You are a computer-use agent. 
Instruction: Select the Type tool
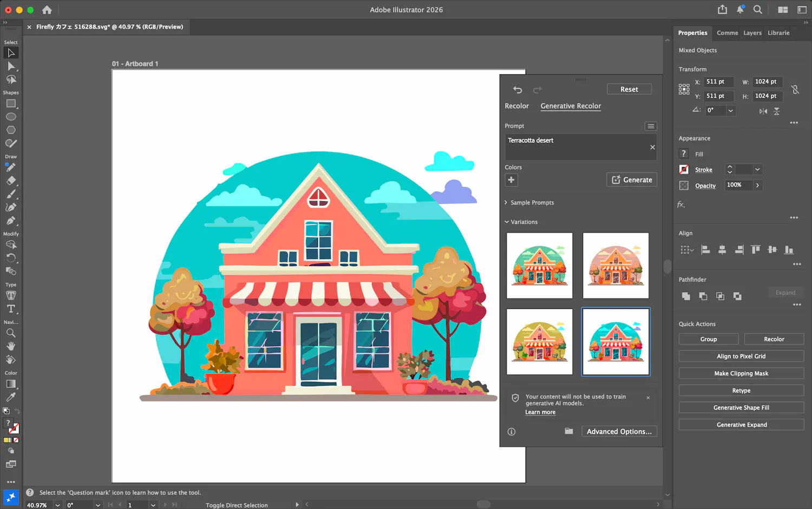coord(11,309)
